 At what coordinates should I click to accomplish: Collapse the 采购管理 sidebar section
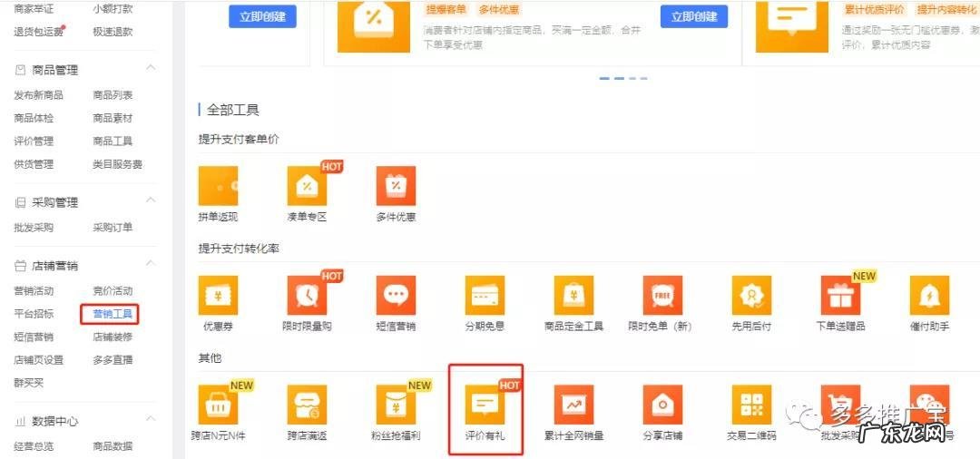tap(151, 200)
